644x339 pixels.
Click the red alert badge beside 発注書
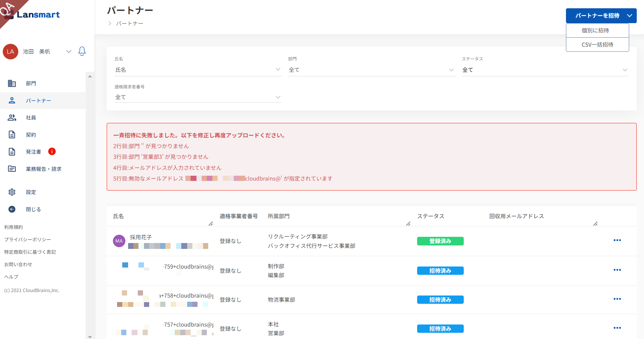52,151
